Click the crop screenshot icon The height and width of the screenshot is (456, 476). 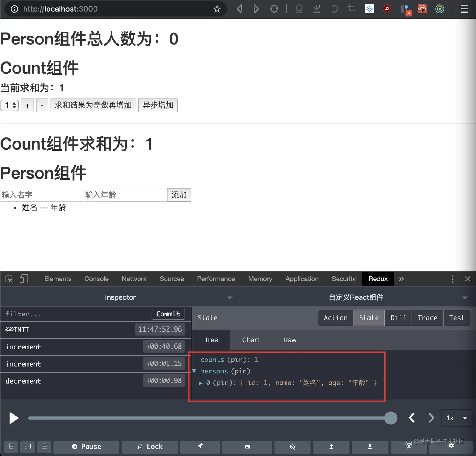[352, 9]
